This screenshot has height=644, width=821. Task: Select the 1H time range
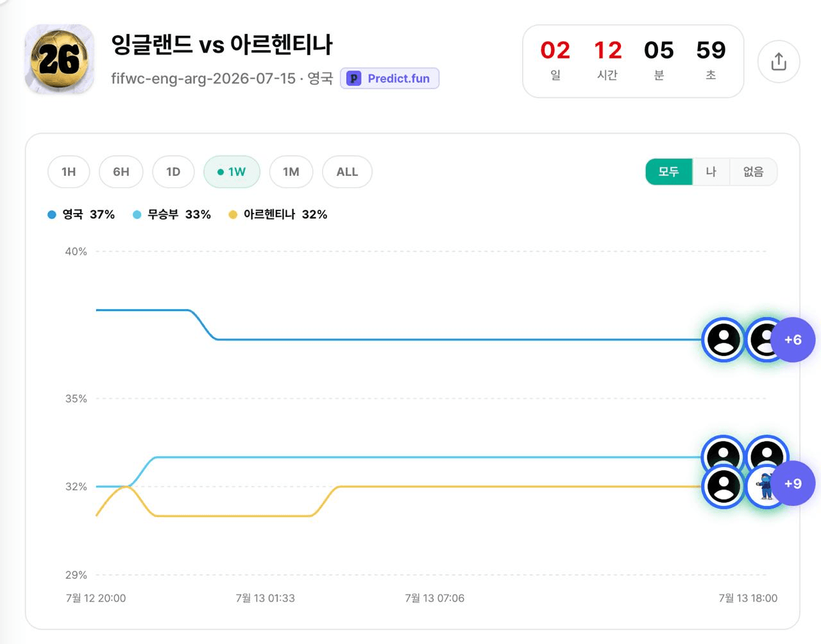pos(69,172)
